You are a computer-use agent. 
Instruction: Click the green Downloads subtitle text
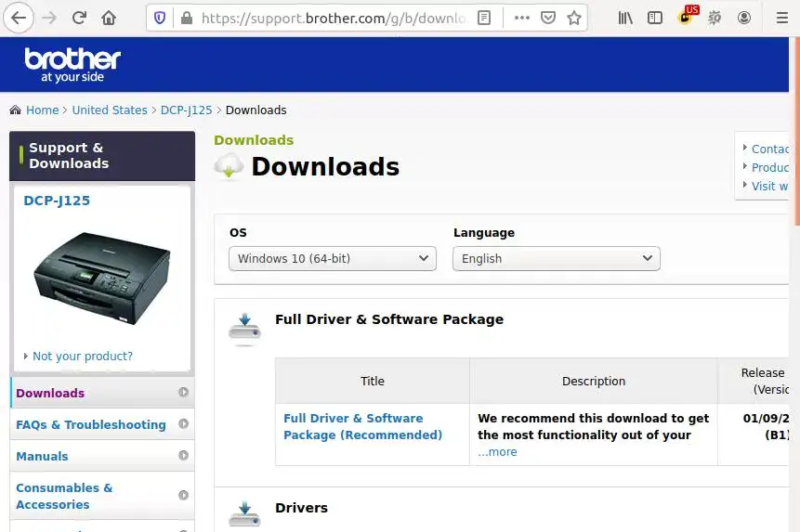tap(254, 140)
